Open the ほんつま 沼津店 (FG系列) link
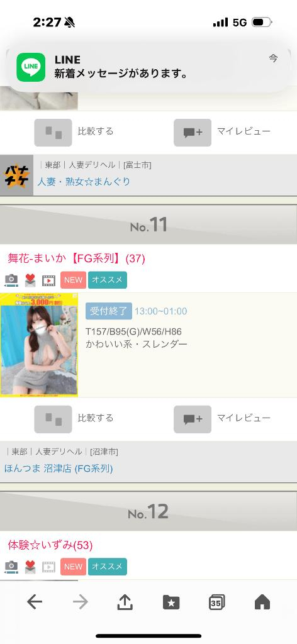 [x=59, y=468]
